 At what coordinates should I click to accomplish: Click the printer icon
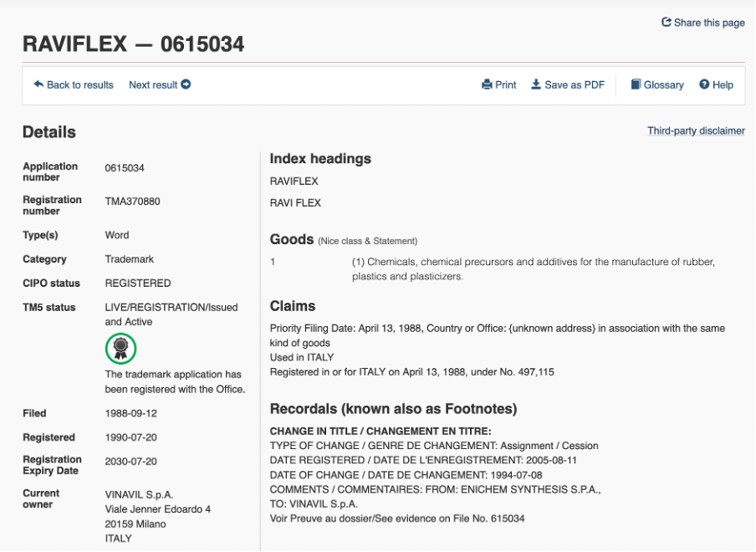[487, 84]
